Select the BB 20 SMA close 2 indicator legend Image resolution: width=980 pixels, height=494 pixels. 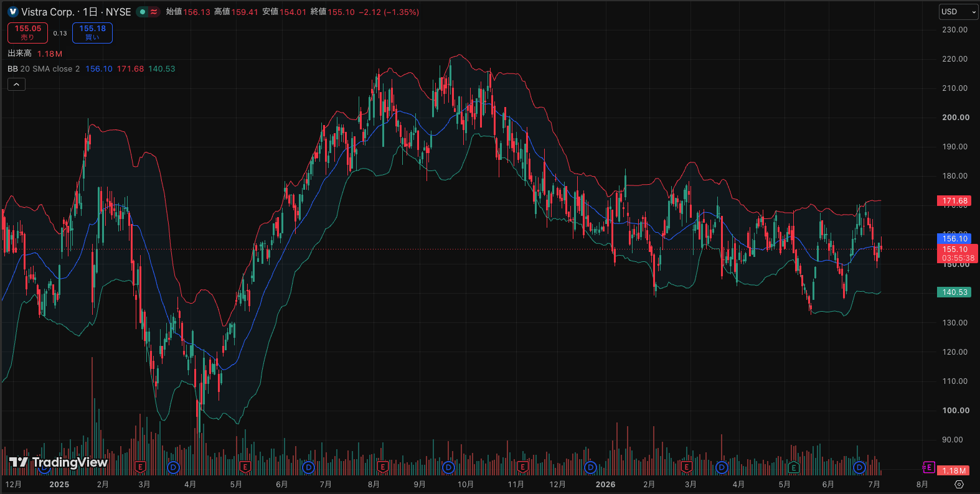click(x=44, y=68)
